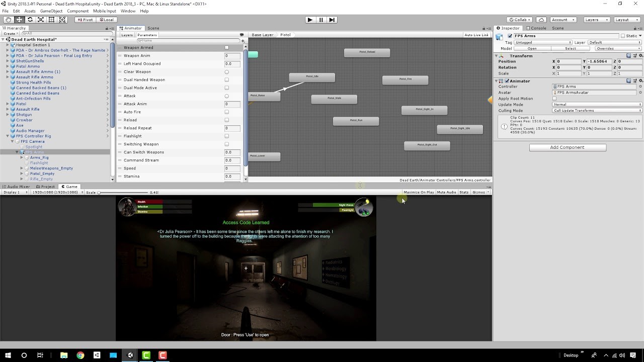
Task: Select the Rotate tool
Action: point(30,20)
